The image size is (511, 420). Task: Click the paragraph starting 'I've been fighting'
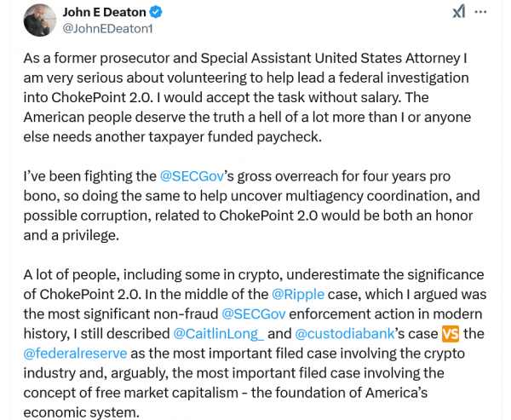pos(255,206)
